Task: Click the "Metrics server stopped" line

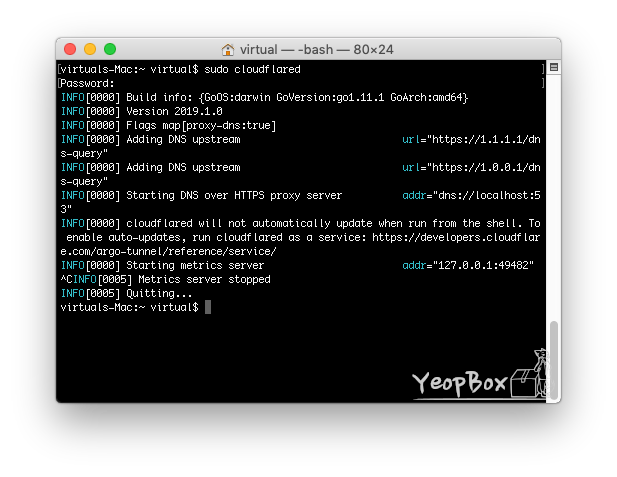Action: point(166,279)
